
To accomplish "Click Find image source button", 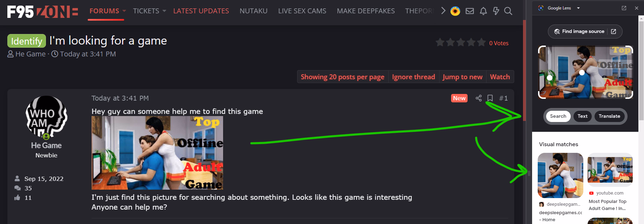I will (585, 32).
